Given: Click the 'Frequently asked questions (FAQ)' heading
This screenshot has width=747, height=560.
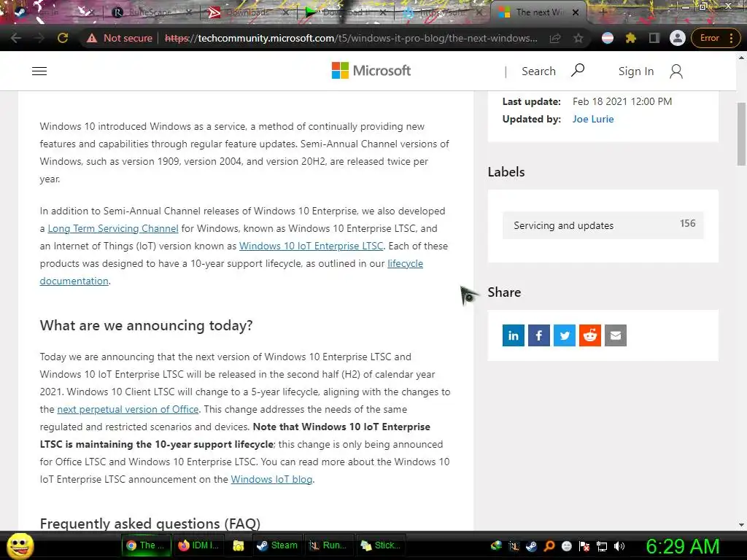Looking at the screenshot, I should (150, 524).
